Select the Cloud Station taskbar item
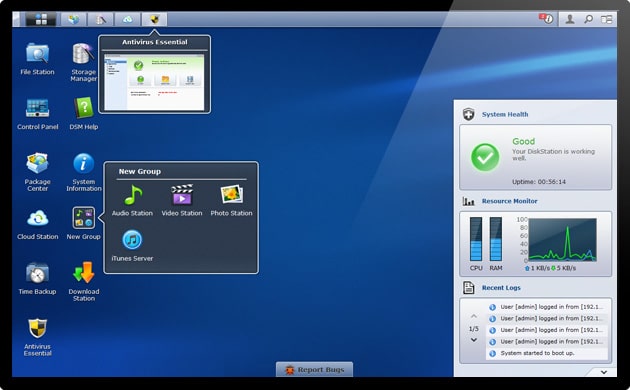This screenshot has width=630, height=390. pos(127,19)
